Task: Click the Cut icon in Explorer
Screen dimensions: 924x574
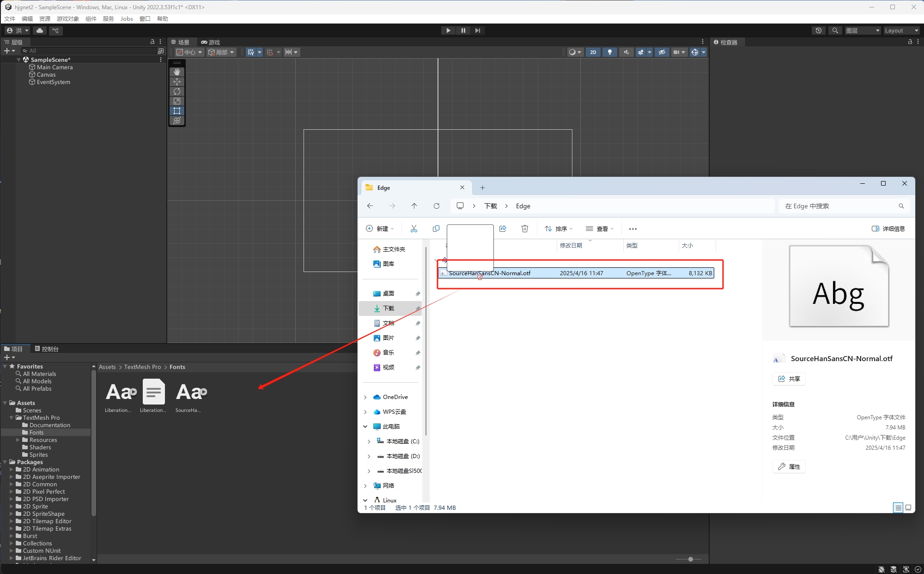Action: (x=413, y=229)
